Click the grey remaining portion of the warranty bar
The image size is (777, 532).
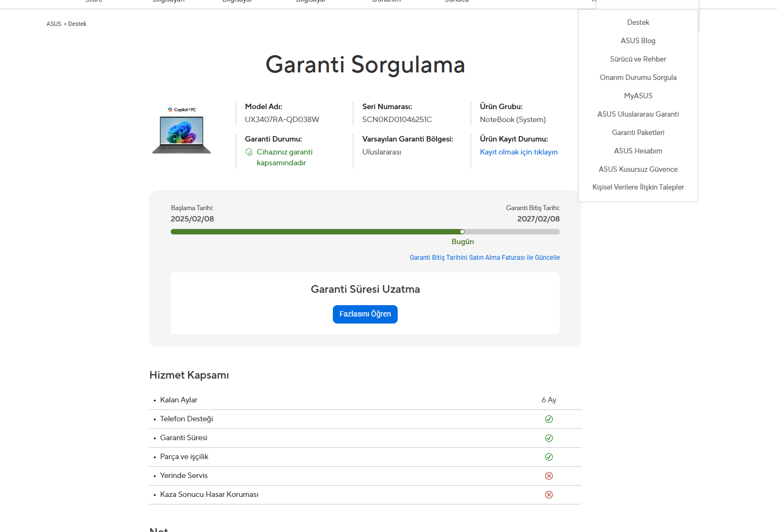pos(512,232)
